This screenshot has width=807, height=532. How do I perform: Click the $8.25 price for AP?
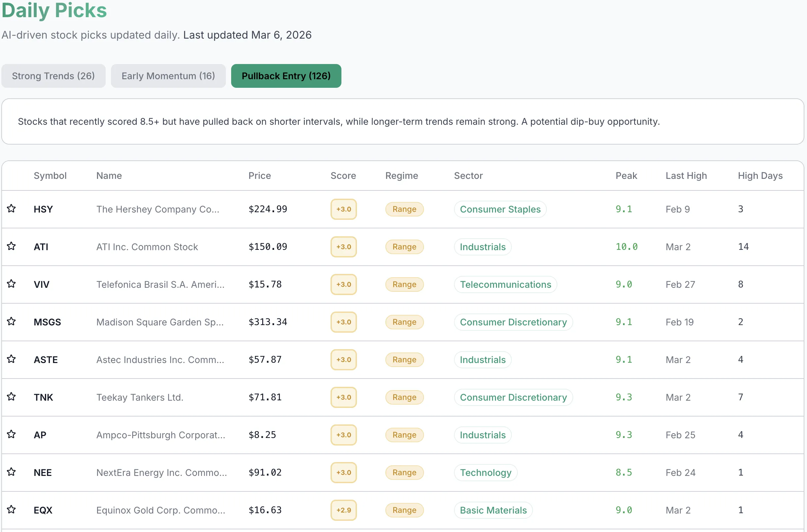pos(262,435)
